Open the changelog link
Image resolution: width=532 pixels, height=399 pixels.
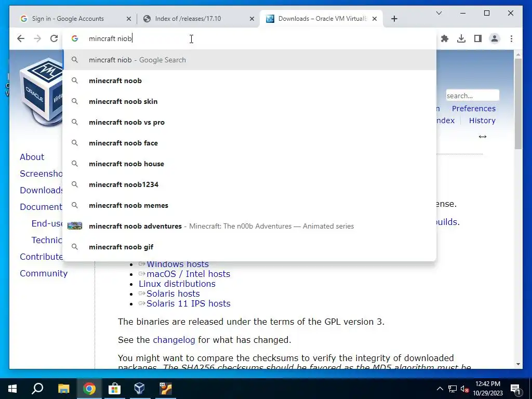(174, 340)
